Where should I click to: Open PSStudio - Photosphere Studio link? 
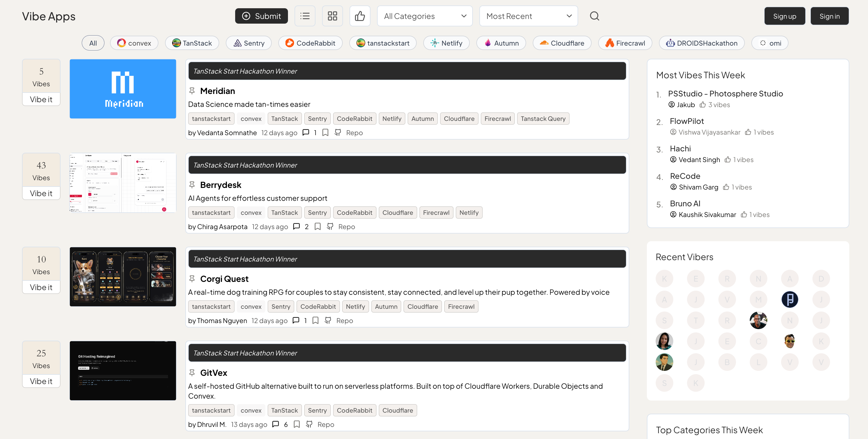tap(726, 94)
